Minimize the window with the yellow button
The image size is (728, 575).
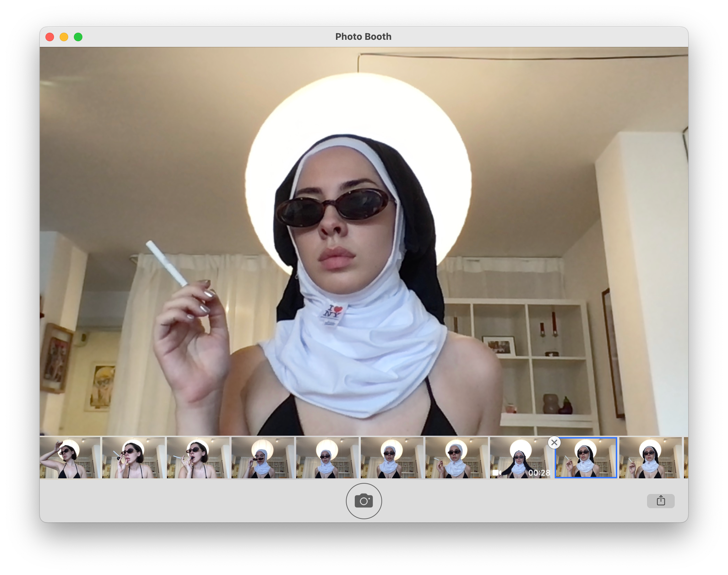click(64, 37)
